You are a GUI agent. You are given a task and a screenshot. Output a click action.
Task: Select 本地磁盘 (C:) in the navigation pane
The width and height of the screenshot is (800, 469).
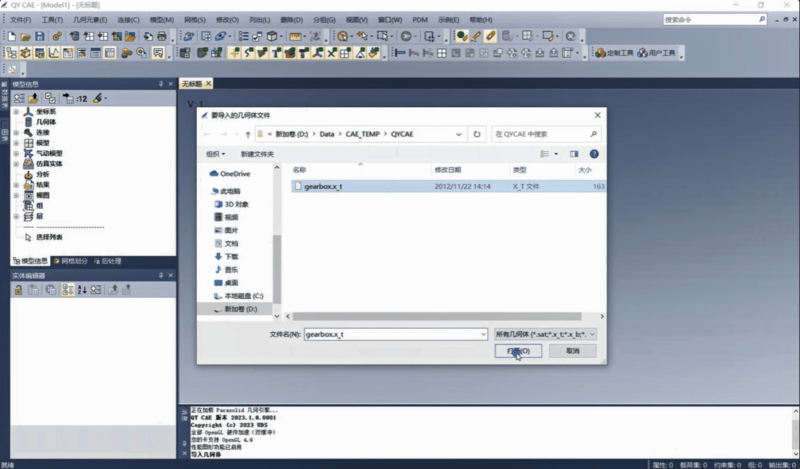242,296
